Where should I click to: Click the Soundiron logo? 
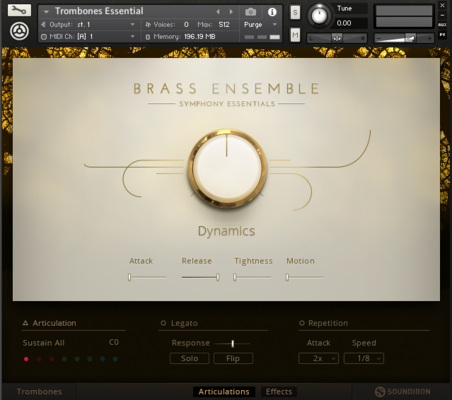tap(403, 391)
